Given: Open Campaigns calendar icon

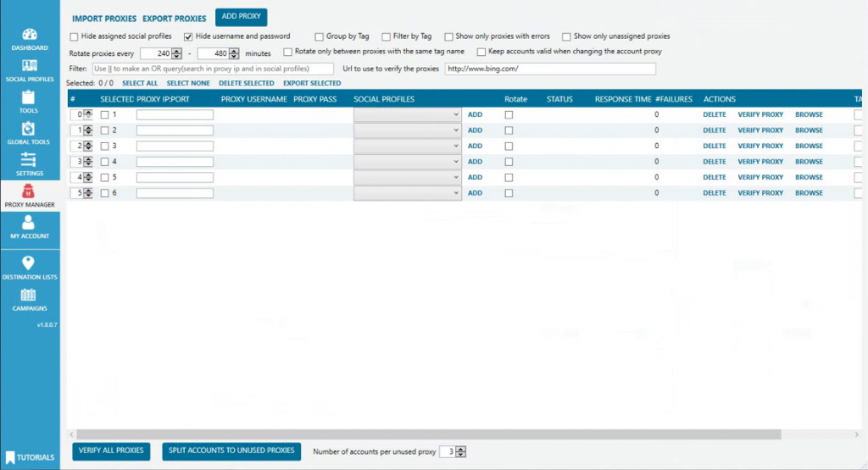Looking at the screenshot, I should click(29, 296).
